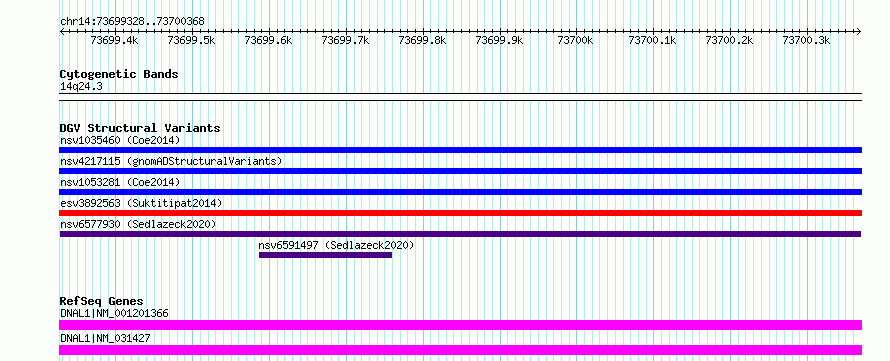This screenshot has width=890, height=361.
Task: Click the 73700.2k ruler tick label
Action: [729, 40]
